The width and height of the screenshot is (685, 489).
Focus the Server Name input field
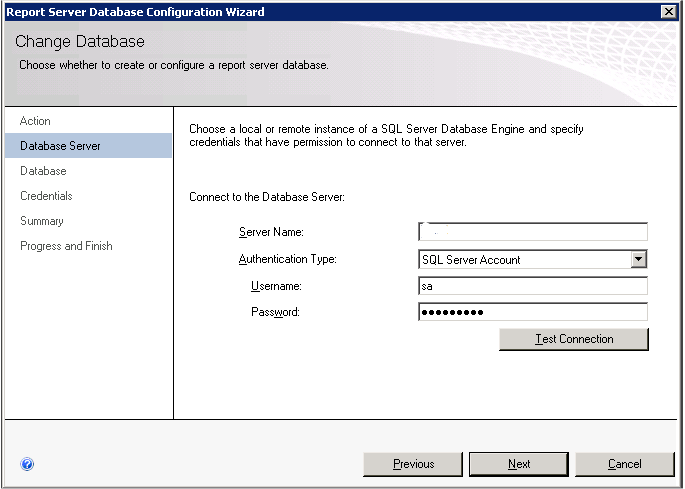tap(533, 232)
